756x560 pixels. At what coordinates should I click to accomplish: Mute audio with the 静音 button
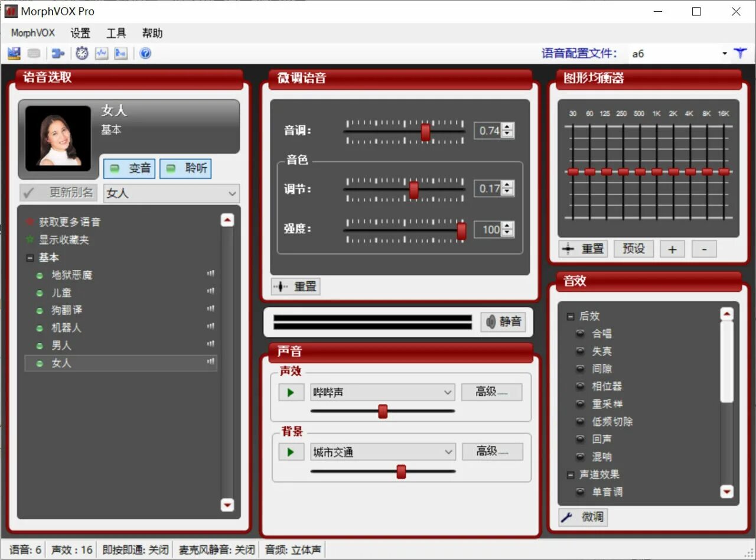point(504,322)
